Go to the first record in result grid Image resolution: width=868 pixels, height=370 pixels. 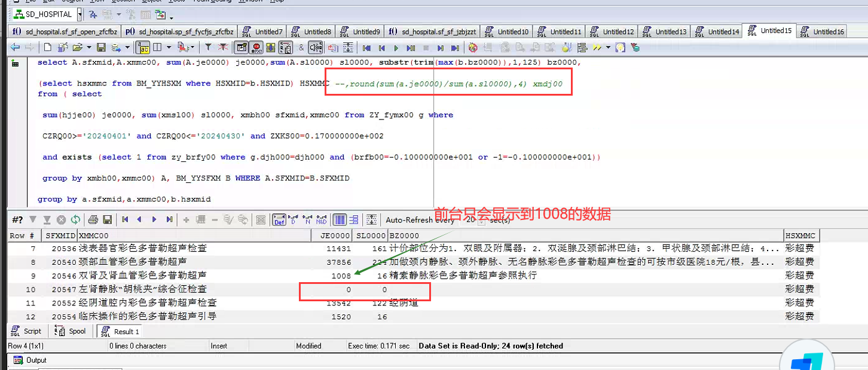point(125,219)
